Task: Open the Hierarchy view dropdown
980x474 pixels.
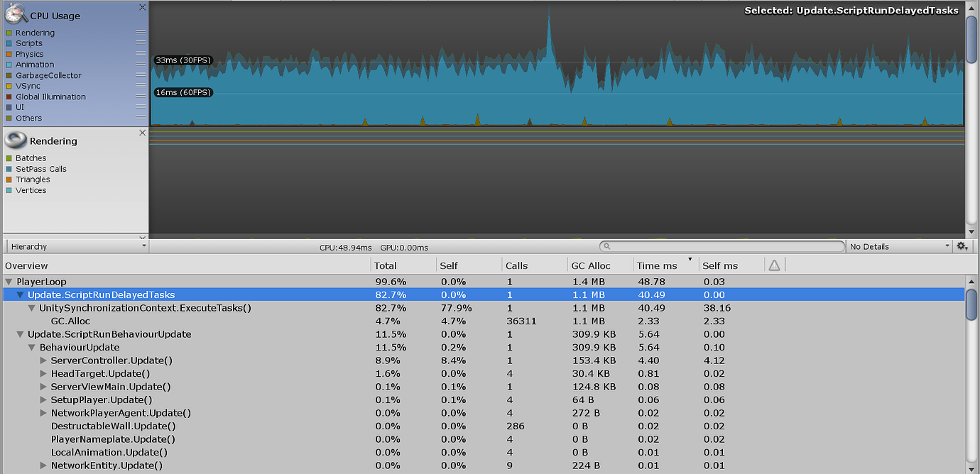Action: click(x=77, y=246)
